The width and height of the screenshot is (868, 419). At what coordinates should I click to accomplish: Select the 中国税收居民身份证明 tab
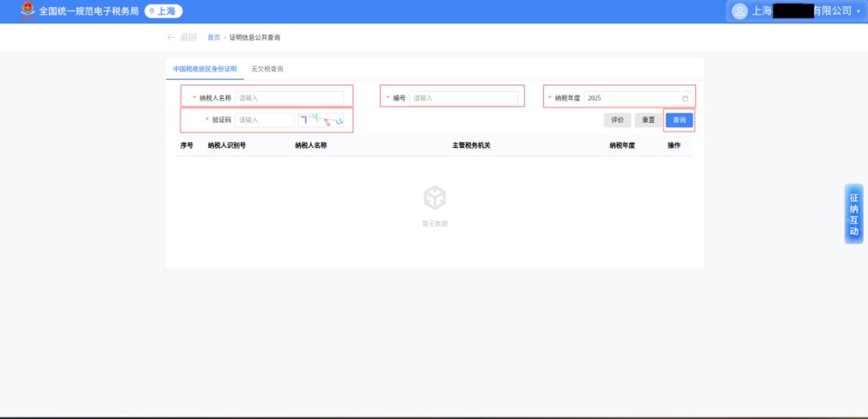(x=205, y=69)
